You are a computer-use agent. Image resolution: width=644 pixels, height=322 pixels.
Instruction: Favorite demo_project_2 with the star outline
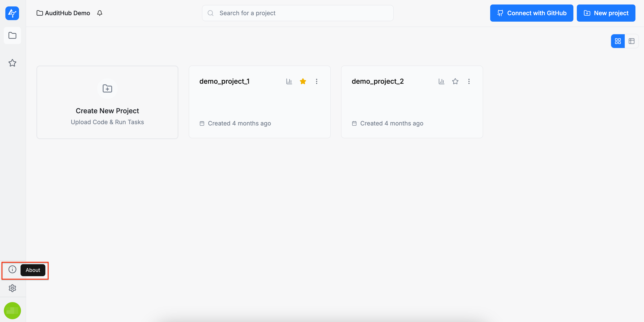[455, 81]
